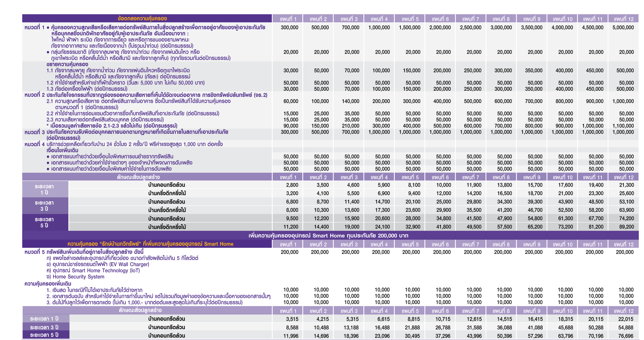The image size is (644, 340).
Task: Click the 3,200 one-year half-timber house premium
Action: pyautogui.click(x=292, y=193)
